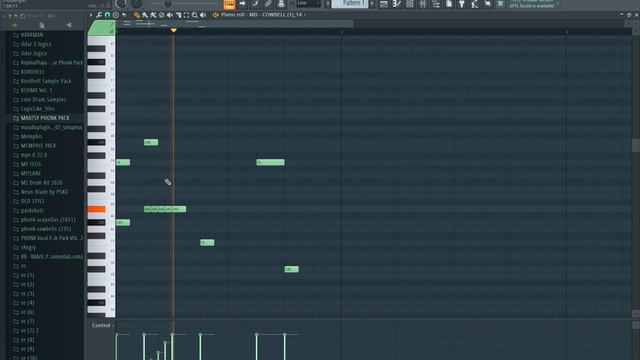Open the piano roll tool options wrench
The width and height of the screenshot is (640, 360).
[99, 15]
